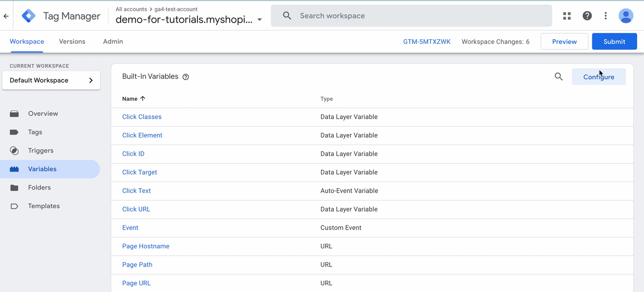This screenshot has width=644, height=292.
Task: Click the search icon in Built-In Variables
Action: 559,77
